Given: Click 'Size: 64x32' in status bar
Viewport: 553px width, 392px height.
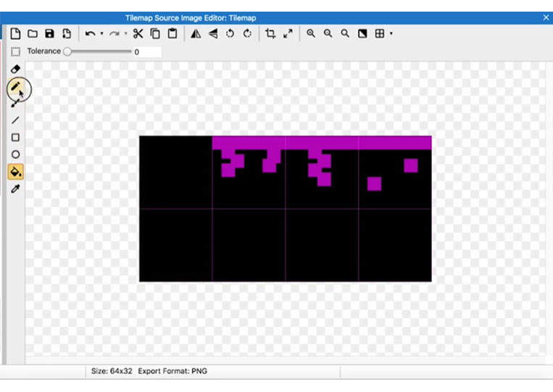Looking at the screenshot, I should (x=112, y=371).
